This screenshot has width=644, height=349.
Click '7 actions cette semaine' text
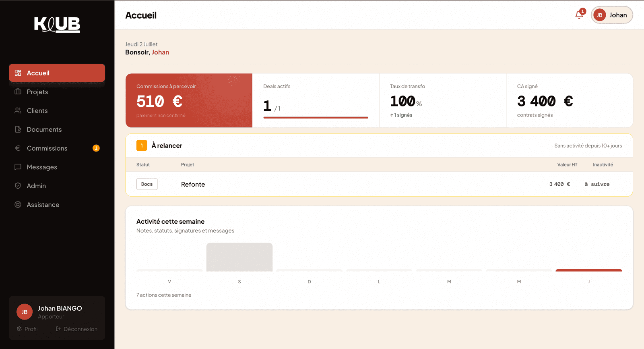click(164, 295)
